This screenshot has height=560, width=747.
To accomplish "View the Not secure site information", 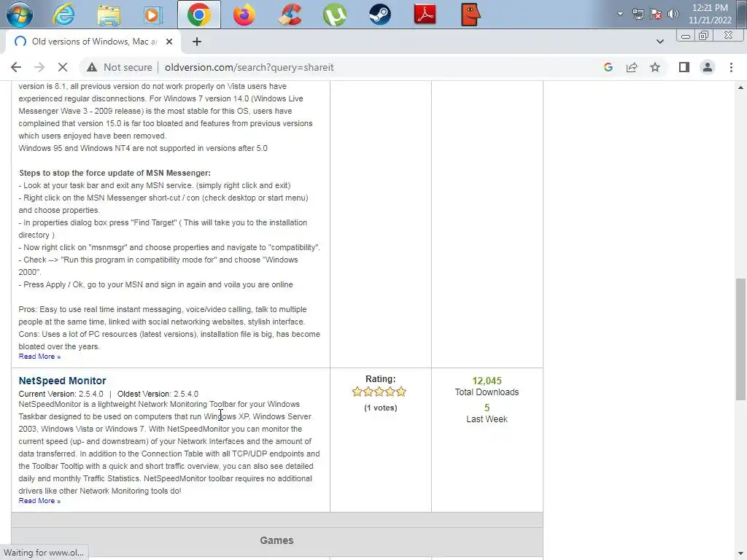I will point(120,67).
